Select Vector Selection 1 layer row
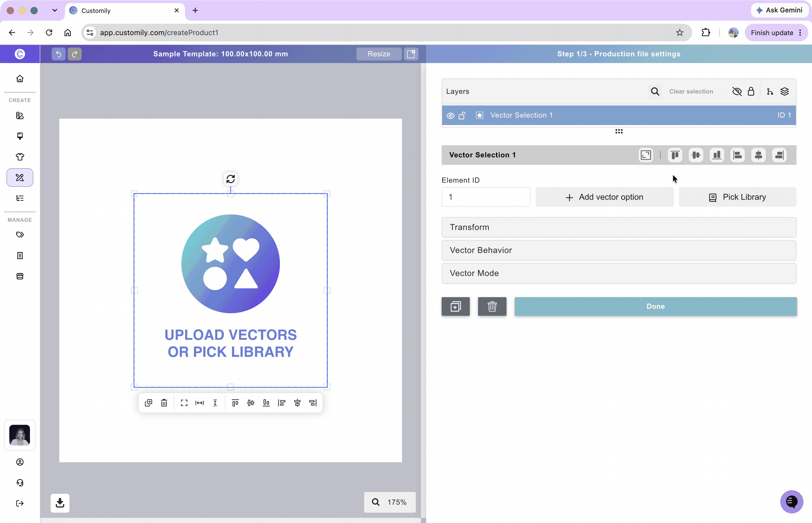 pos(619,116)
